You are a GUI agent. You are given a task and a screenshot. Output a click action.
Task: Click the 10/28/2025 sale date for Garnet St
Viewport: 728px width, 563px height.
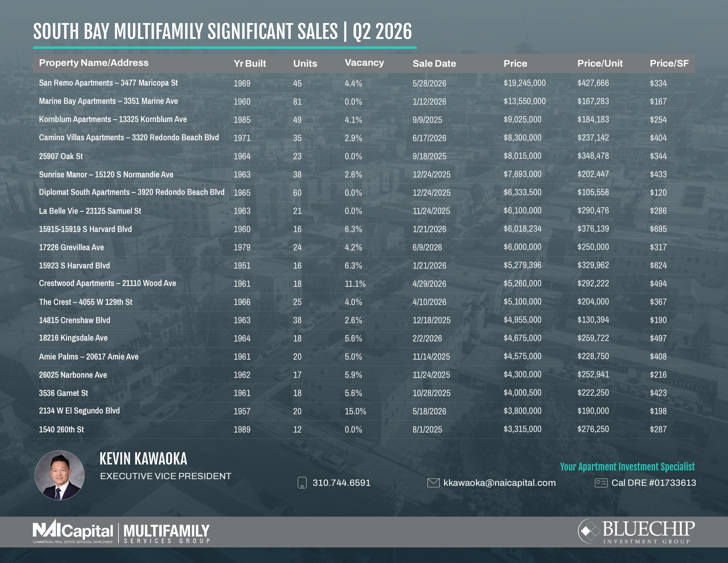point(431,393)
